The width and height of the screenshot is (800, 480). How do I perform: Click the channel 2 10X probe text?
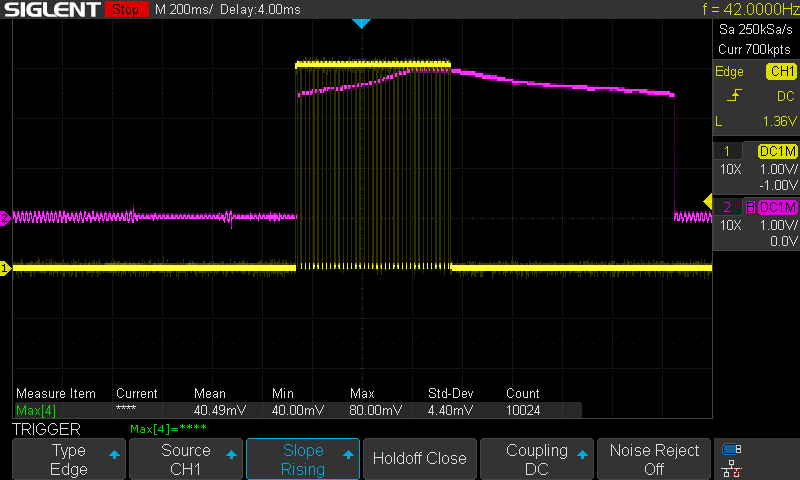731,225
